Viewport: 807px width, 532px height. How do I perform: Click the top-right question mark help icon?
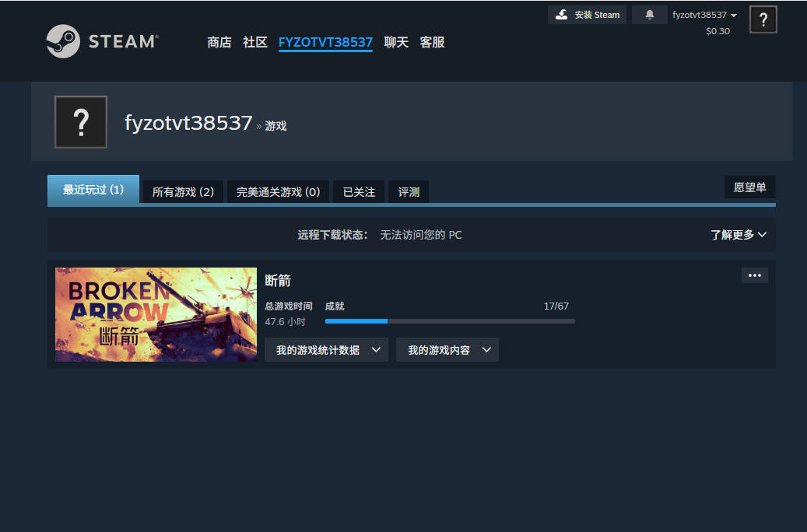(x=763, y=19)
